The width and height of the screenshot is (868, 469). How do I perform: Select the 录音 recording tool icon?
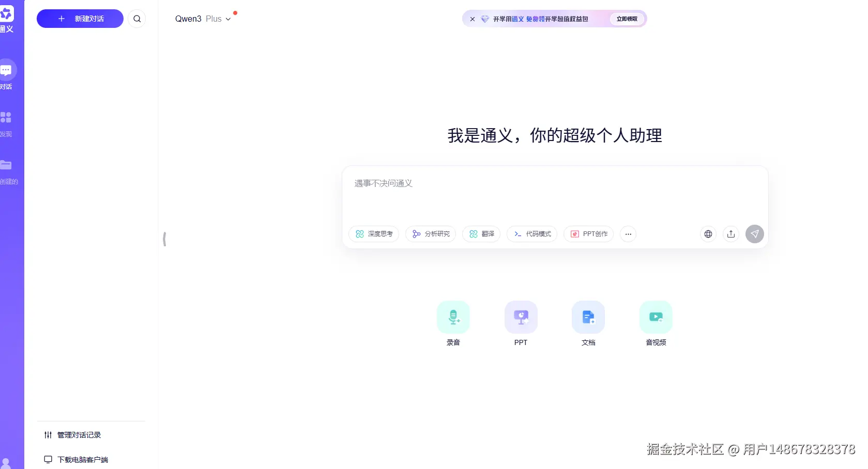[453, 317]
